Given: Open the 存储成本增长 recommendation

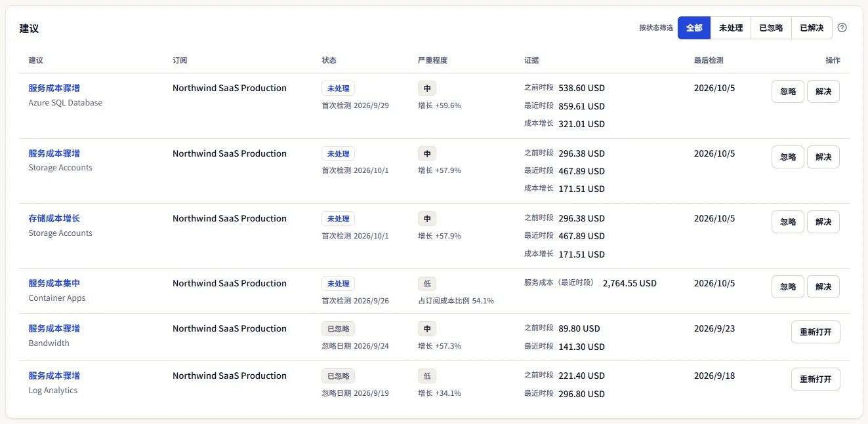Looking at the screenshot, I should point(54,218).
